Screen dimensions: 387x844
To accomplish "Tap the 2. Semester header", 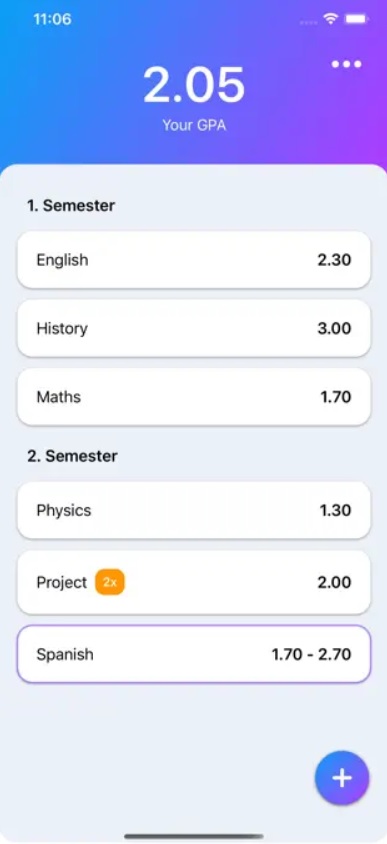I will pyautogui.click(x=72, y=456).
